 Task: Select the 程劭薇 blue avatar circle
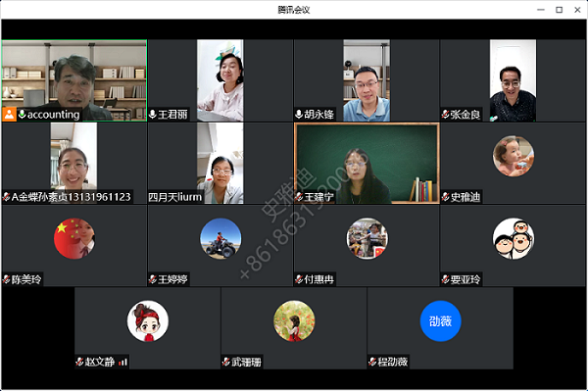[x=440, y=320]
